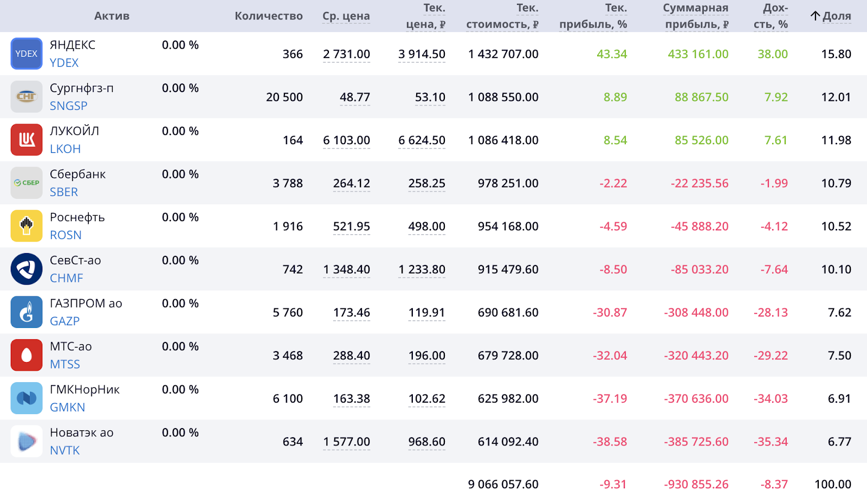Click the MTS MTSS logo icon

click(27, 356)
